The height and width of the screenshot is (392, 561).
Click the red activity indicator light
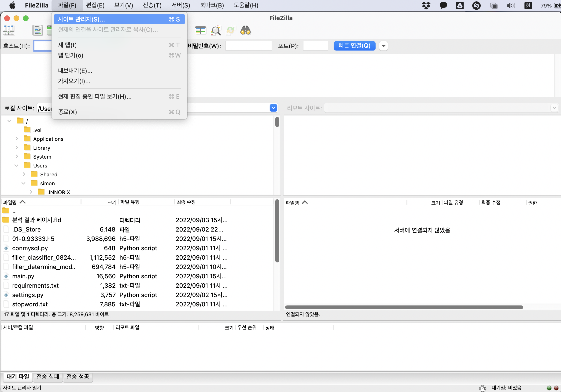click(556, 388)
